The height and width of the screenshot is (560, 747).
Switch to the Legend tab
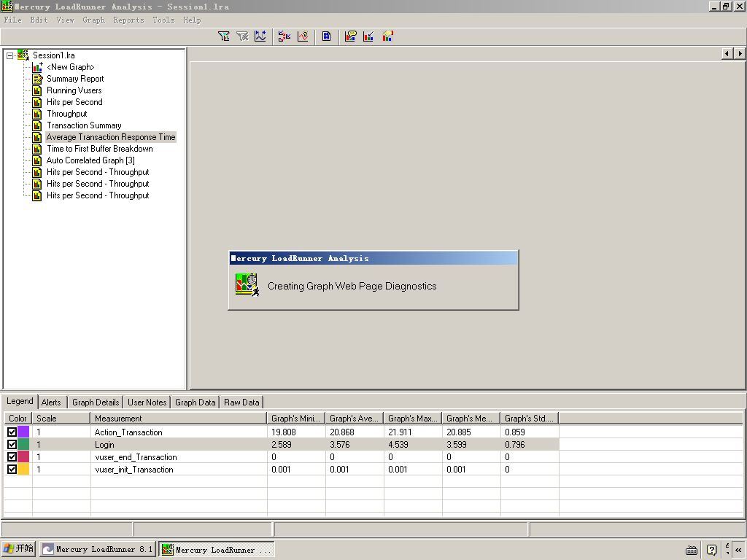(x=20, y=402)
